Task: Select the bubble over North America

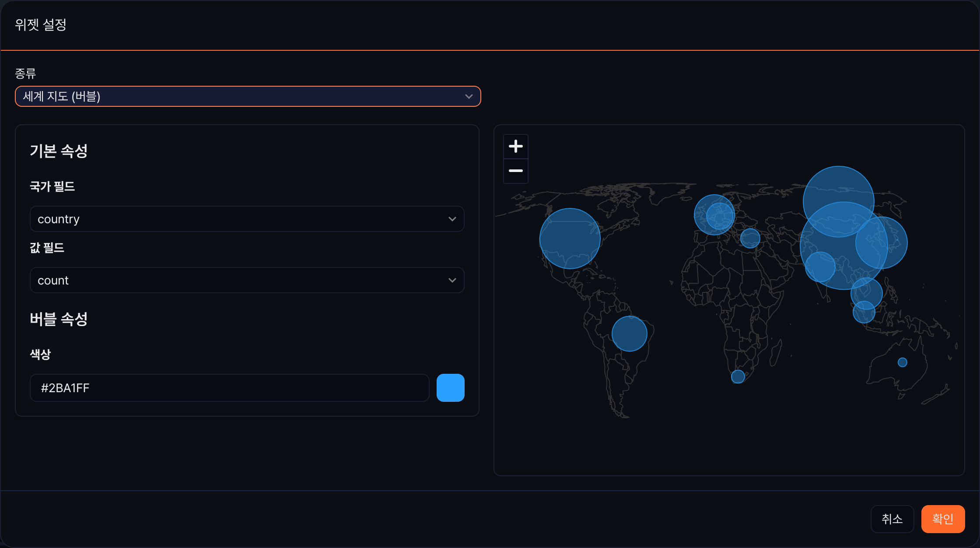Action: pos(570,239)
